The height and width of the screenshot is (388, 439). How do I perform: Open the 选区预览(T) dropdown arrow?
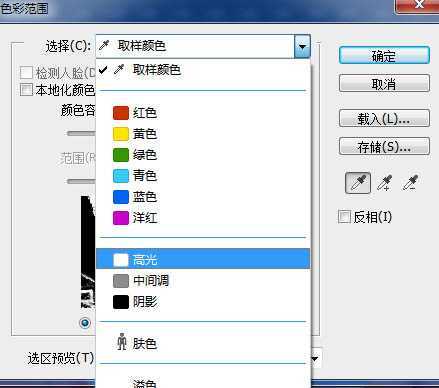pos(315,359)
